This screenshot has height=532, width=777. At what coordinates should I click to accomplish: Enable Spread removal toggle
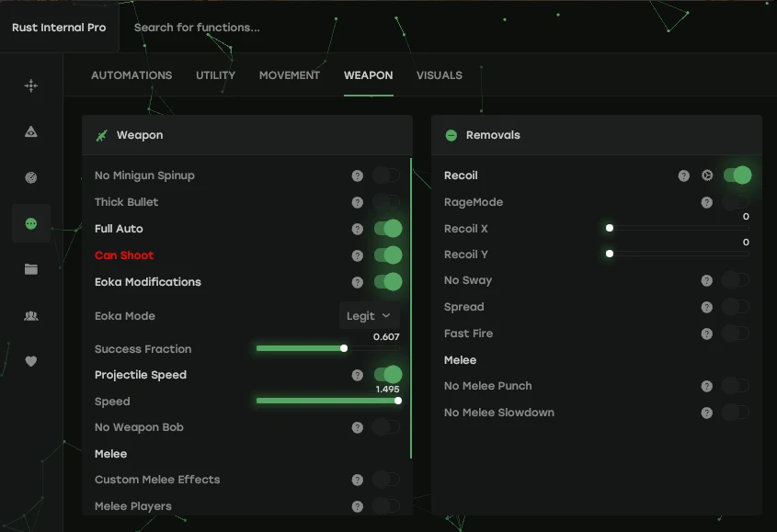736,307
